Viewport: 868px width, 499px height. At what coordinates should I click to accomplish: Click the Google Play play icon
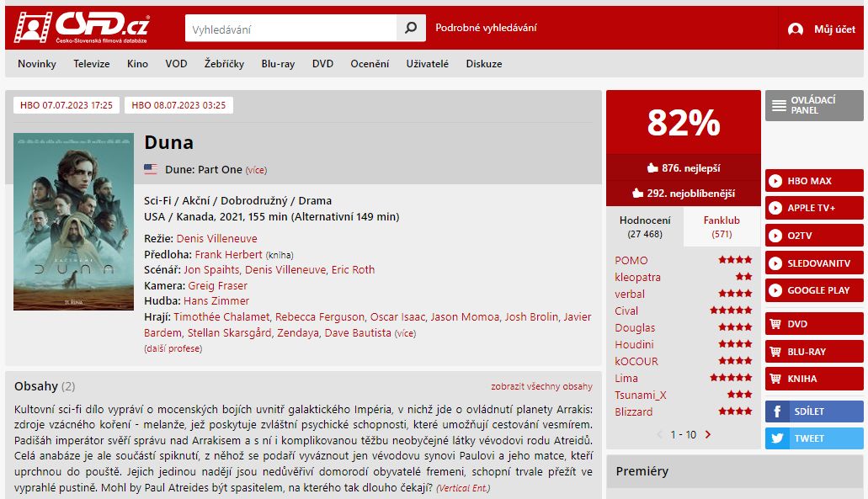[x=775, y=290]
